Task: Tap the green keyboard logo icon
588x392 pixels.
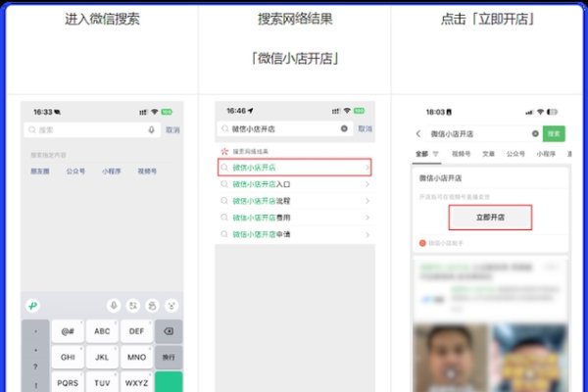Action: coord(32,306)
